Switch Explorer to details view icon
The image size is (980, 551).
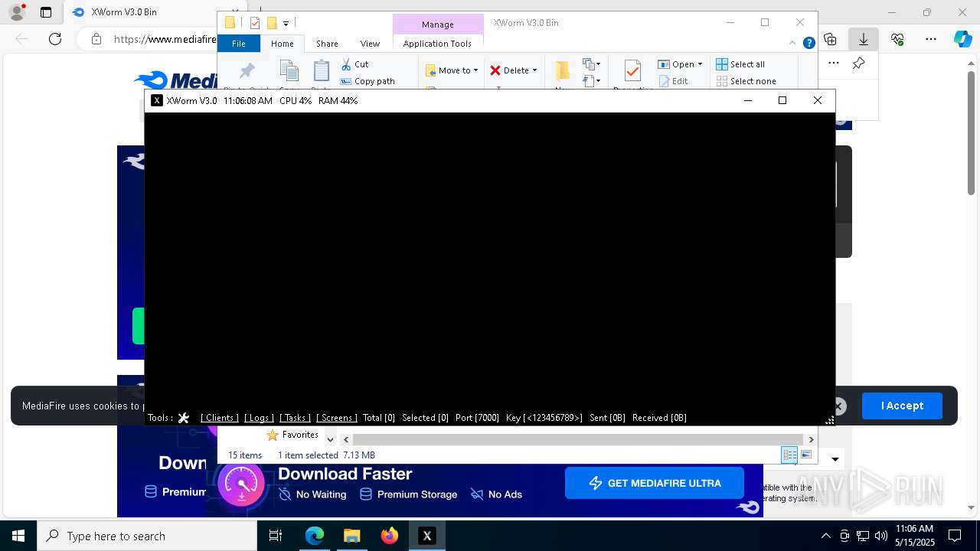click(789, 455)
